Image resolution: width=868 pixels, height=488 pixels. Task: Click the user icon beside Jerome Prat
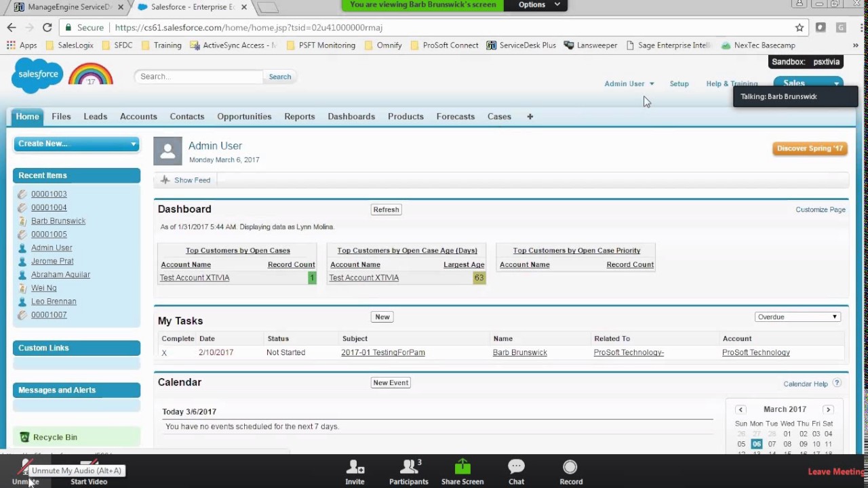point(22,261)
